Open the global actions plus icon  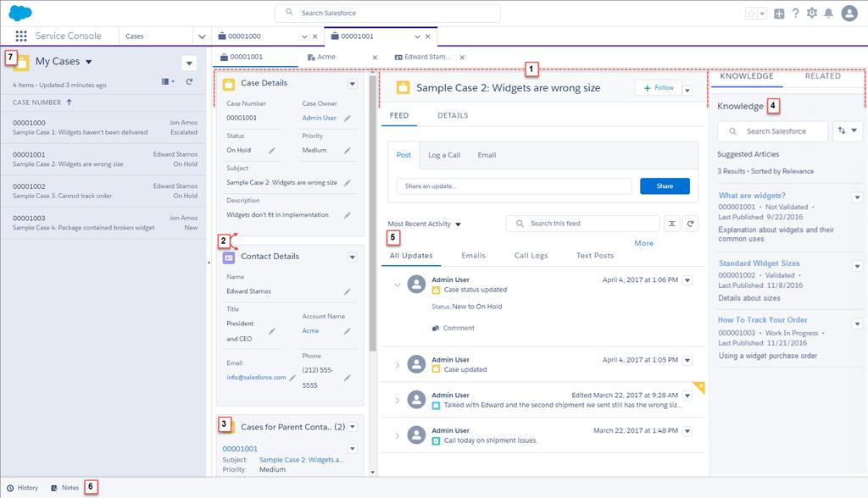[x=779, y=14]
